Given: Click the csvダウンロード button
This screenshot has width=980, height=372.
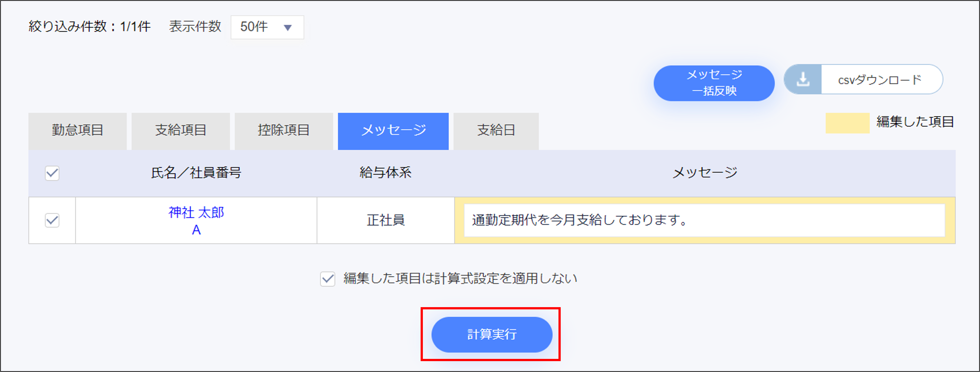Looking at the screenshot, I should point(882,80).
